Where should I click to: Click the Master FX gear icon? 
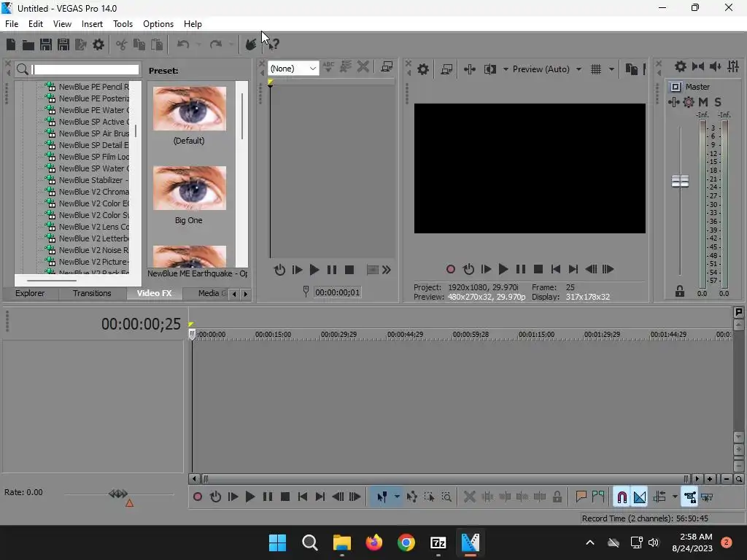(x=689, y=102)
